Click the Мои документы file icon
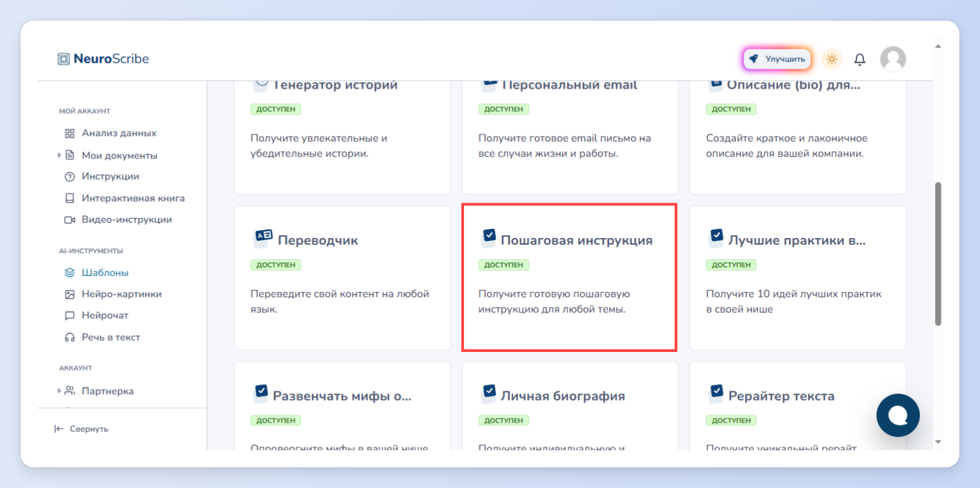The image size is (980, 488). pos(69,155)
